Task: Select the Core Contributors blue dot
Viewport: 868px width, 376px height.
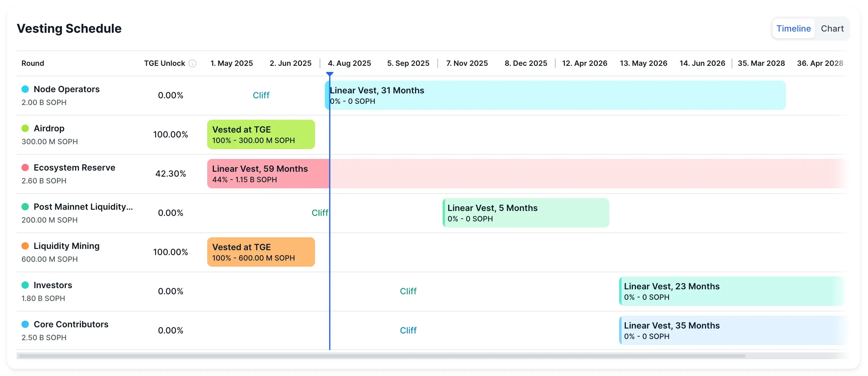Action: pyautogui.click(x=25, y=324)
